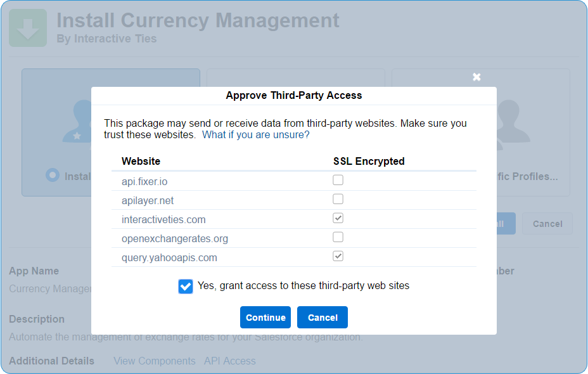Click the admin user icon with star
The image size is (588, 374).
click(77, 122)
